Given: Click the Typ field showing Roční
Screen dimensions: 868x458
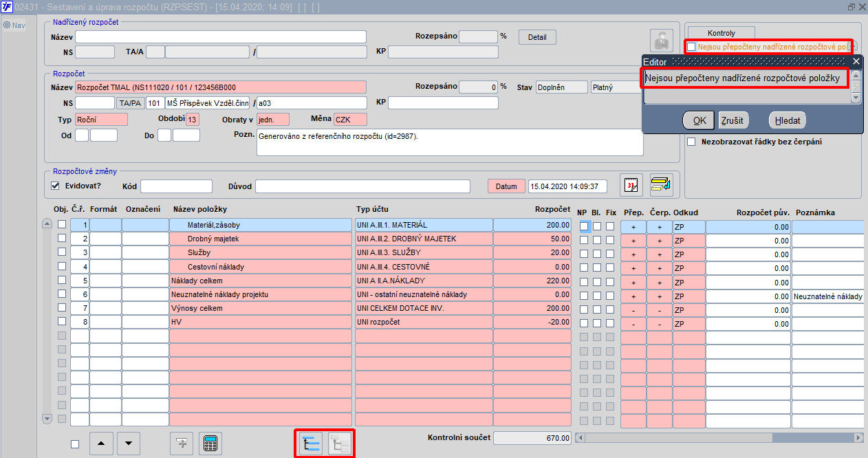Looking at the screenshot, I should click(x=102, y=120).
